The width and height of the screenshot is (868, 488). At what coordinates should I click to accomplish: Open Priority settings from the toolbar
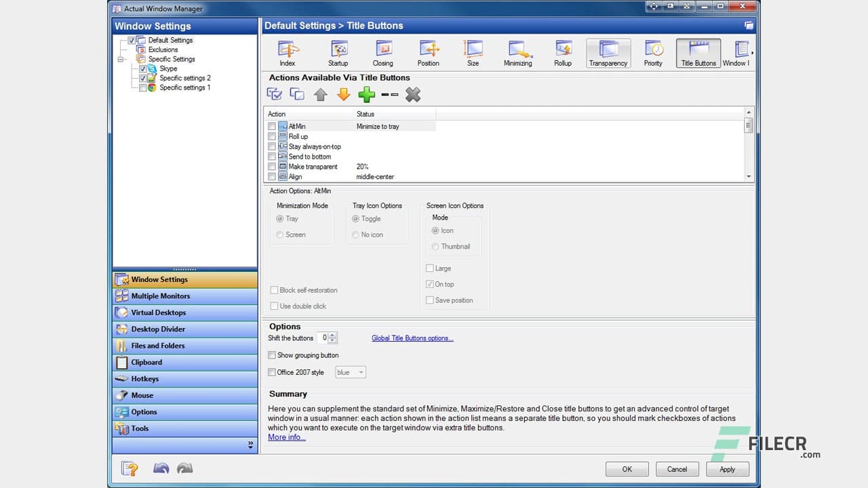coord(653,53)
